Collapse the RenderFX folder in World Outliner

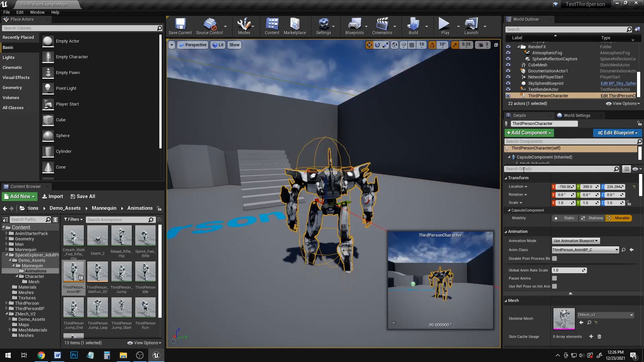tap(518, 47)
